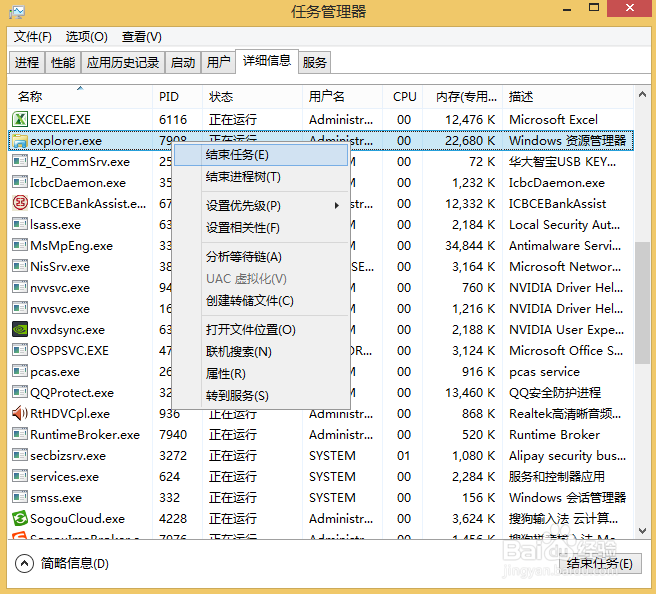The height and width of the screenshot is (594, 656).
Task: Sort by the CPU column header
Action: click(x=402, y=97)
